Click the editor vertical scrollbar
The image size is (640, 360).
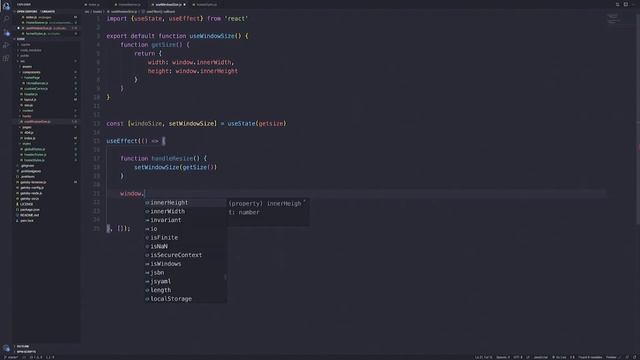point(637,118)
